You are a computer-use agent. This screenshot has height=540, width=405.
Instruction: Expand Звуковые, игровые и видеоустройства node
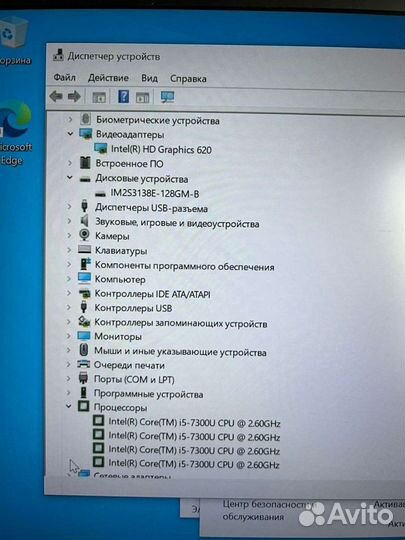[70, 221]
